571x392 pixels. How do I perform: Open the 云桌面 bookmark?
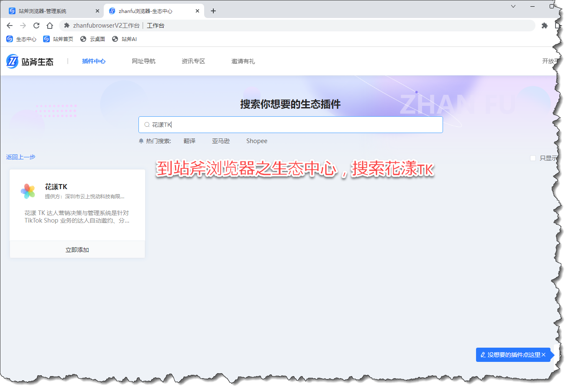click(92, 39)
